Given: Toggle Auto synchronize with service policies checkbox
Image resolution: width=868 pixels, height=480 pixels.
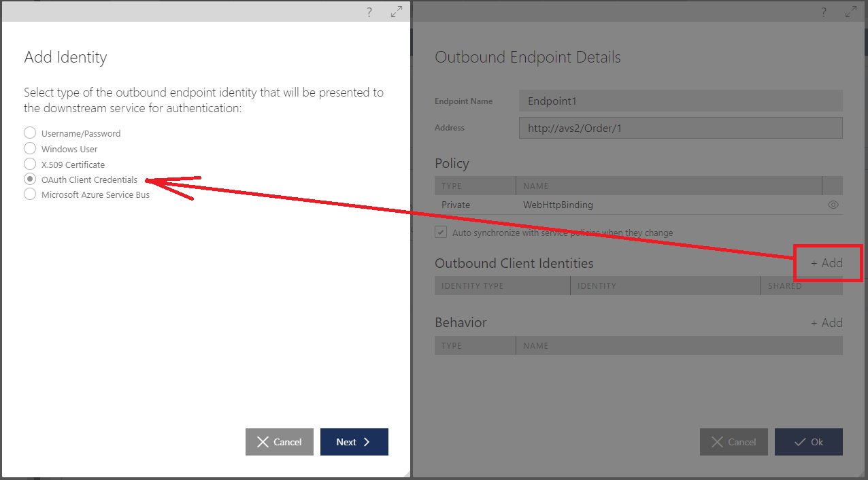Looking at the screenshot, I should pos(441,233).
